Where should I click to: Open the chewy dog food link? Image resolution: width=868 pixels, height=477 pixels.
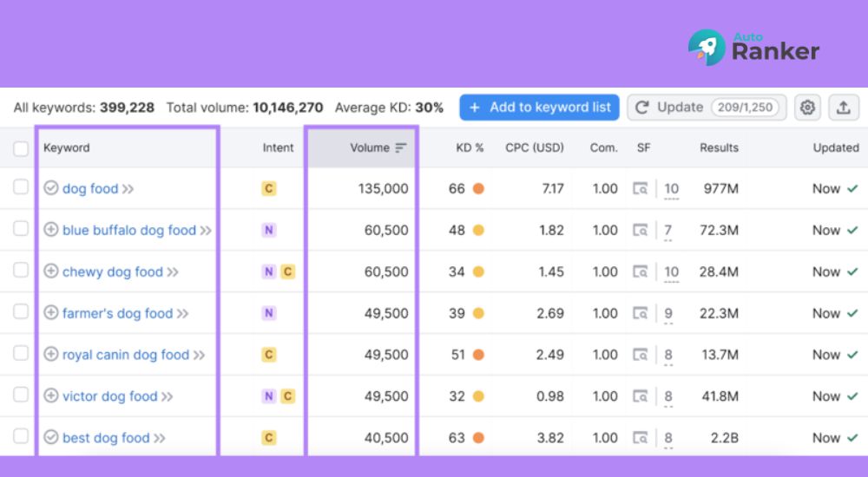tap(112, 271)
